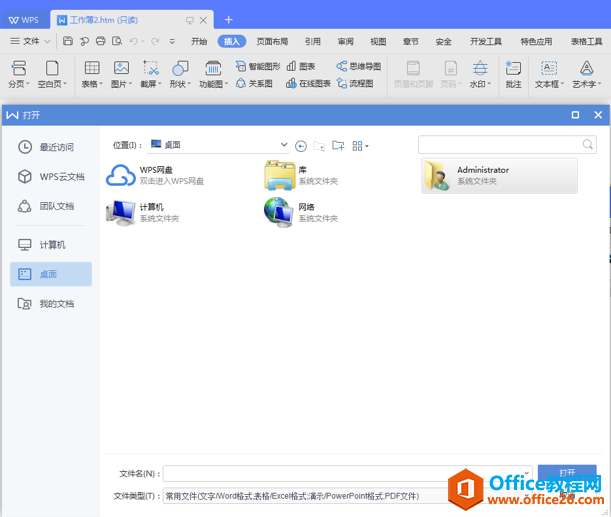Go to the WPS home tab
Screen dimensions: 611x517
tap(24, 20)
